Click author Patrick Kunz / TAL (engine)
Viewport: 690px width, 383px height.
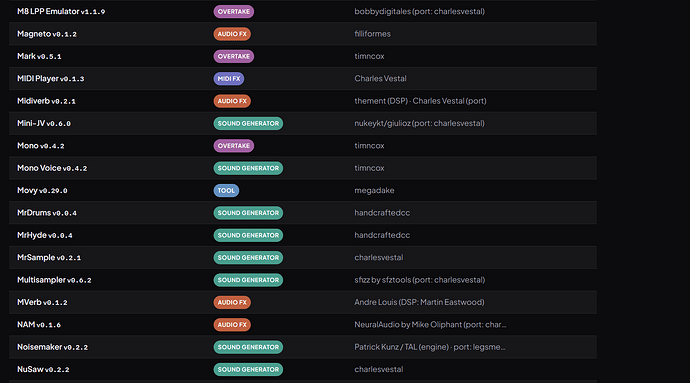[429, 347]
